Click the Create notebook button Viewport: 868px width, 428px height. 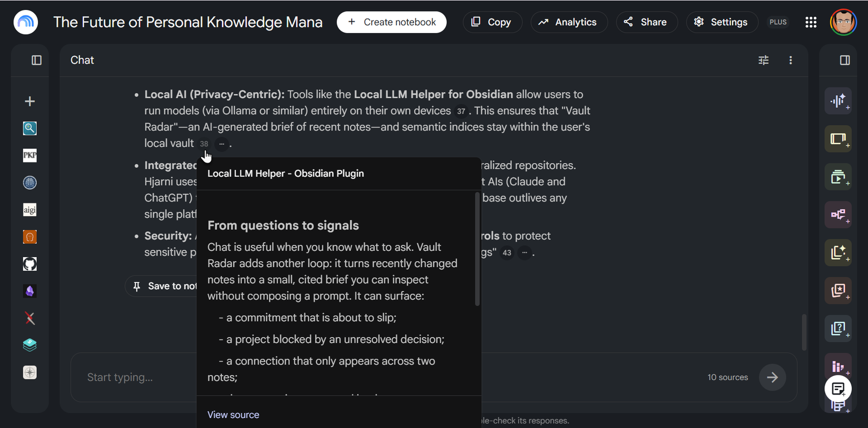pos(392,22)
